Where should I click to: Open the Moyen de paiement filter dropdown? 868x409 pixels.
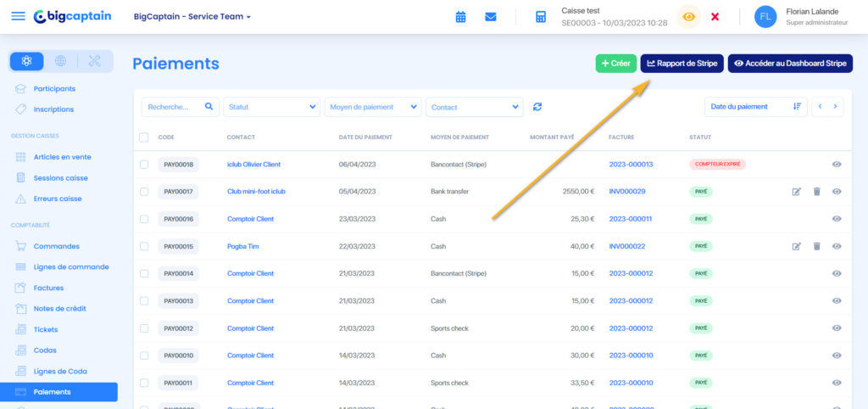click(373, 107)
